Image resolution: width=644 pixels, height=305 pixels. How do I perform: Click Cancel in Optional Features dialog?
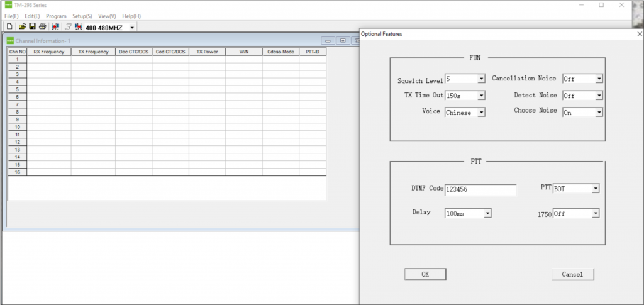pos(572,274)
